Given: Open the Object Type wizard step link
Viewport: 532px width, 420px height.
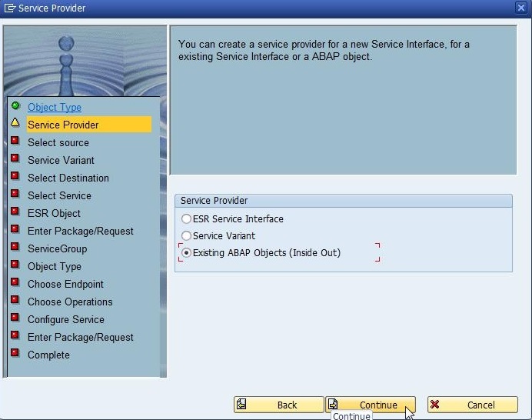Looking at the screenshot, I should coord(54,108).
